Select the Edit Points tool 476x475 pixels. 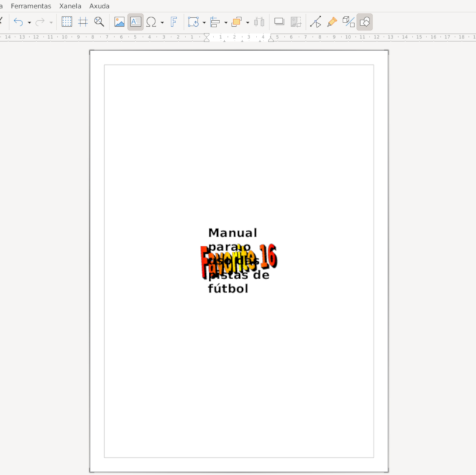pos(315,22)
